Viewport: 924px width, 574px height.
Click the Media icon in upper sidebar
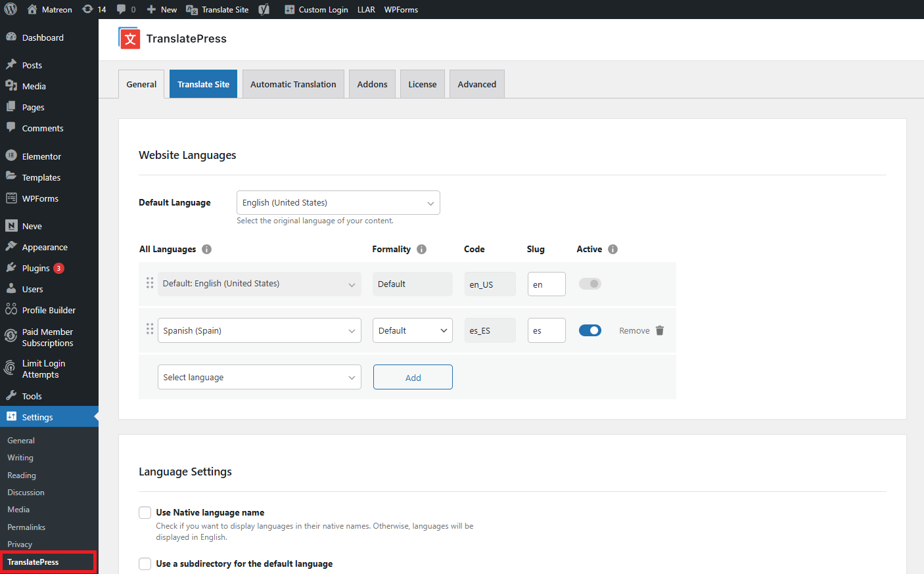[x=11, y=85]
